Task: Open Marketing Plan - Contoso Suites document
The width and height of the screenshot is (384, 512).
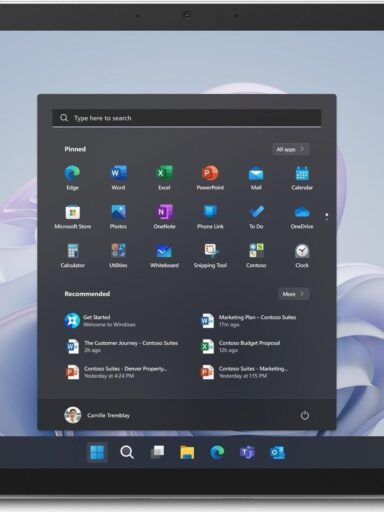Action: click(249, 321)
